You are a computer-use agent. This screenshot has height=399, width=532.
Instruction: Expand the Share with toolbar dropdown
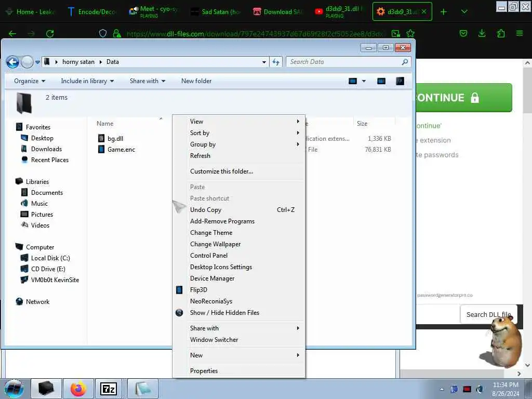point(147,81)
